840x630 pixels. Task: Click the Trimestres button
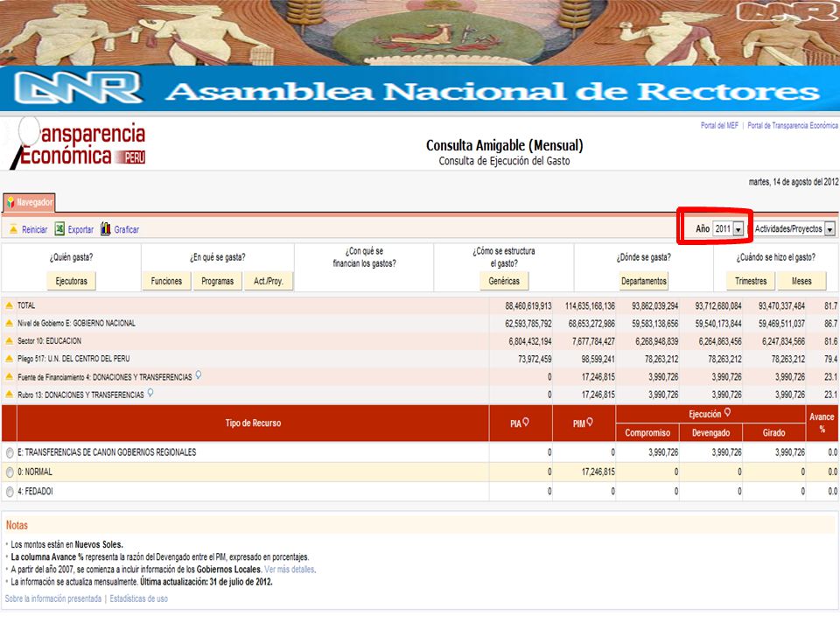(x=751, y=281)
